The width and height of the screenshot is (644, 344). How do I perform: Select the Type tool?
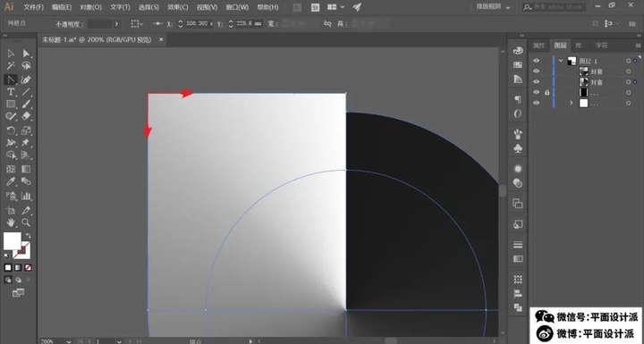[x=11, y=91]
